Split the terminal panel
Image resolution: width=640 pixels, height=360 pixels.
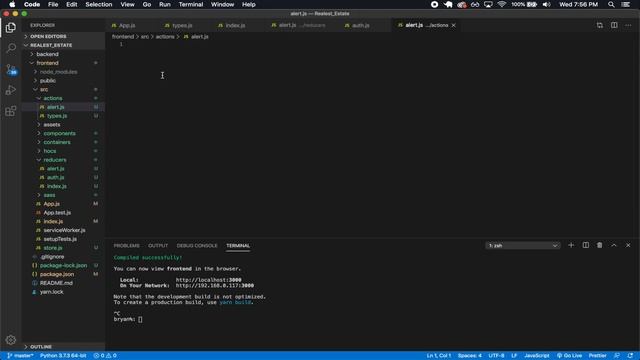pos(585,245)
